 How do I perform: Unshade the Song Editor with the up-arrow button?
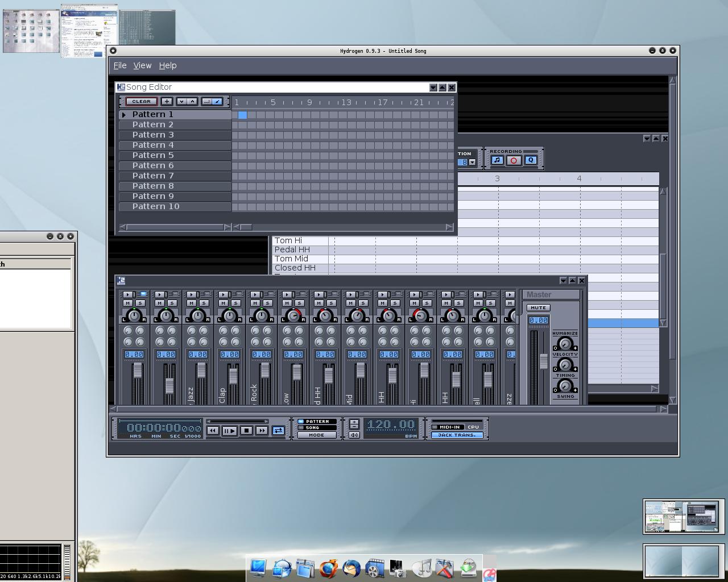pyautogui.click(x=442, y=88)
